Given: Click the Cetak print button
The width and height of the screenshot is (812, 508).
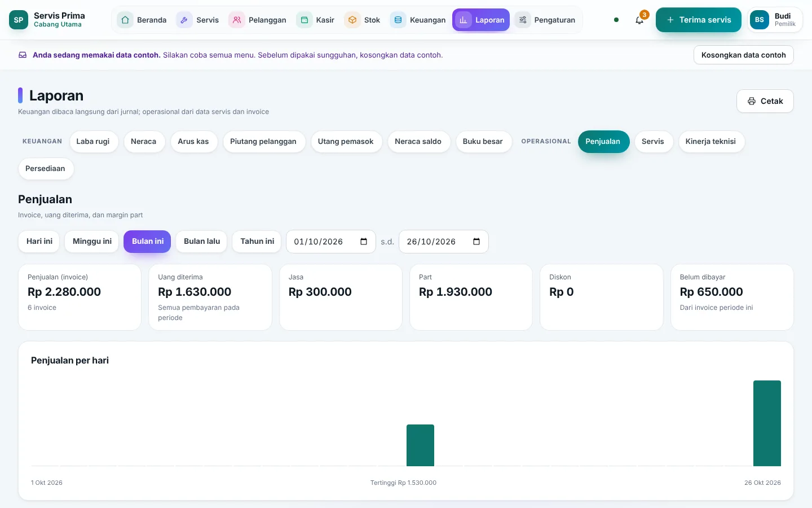Looking at the screenshot, I should [x=765, y=101].
